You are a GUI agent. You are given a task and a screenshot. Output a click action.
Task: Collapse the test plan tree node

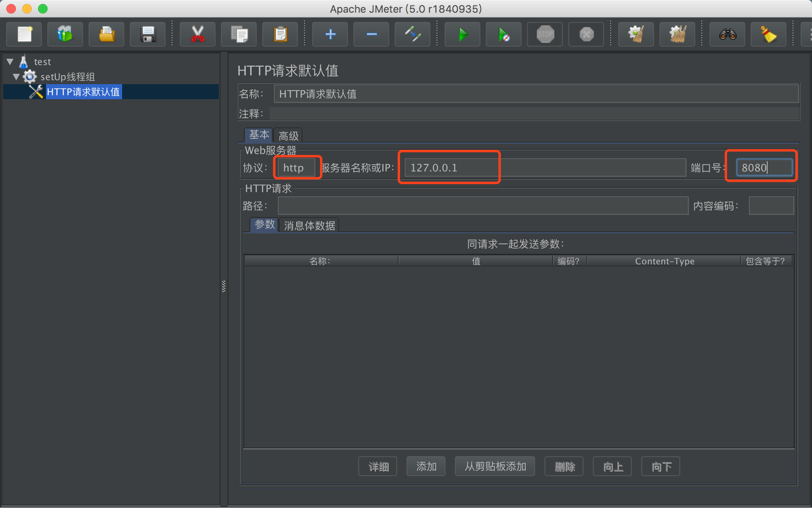point(10,62)
